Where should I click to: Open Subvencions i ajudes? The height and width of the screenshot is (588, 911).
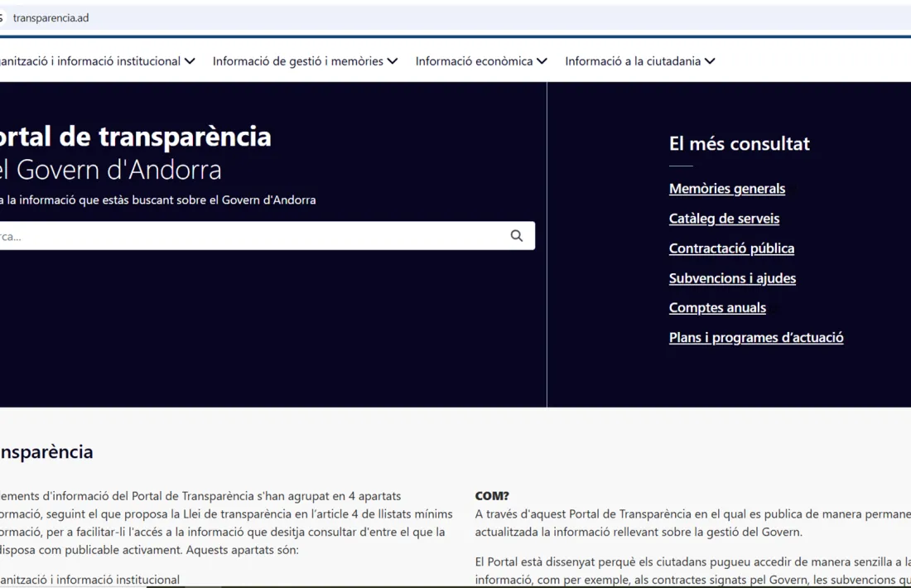tap(732, 277)
